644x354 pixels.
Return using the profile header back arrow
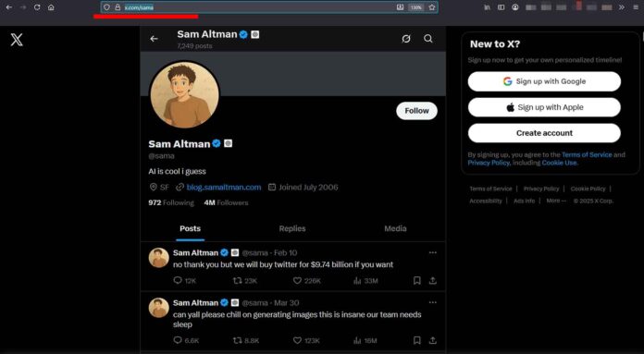(x=154, y=39)
